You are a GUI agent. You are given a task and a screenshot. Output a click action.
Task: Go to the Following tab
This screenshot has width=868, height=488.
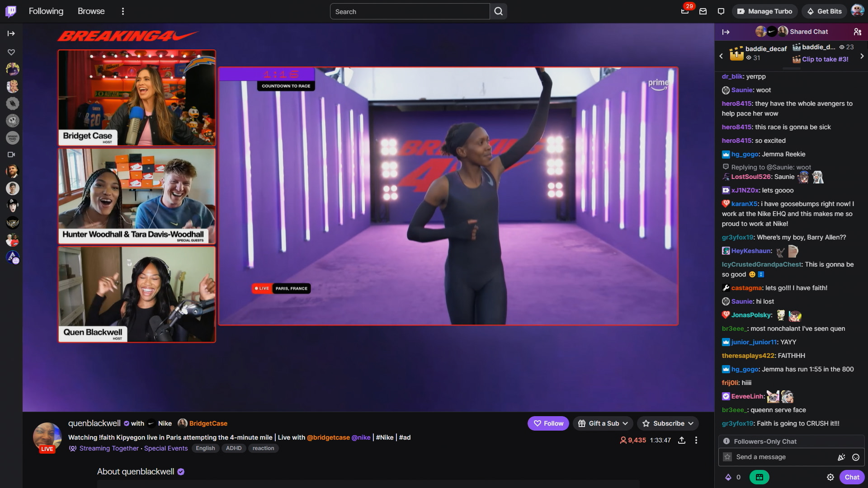46,11
